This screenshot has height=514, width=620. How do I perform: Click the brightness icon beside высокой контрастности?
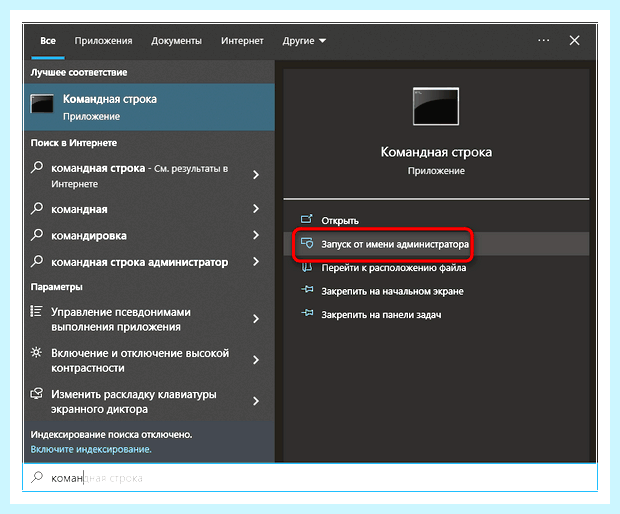pos(36,352)
